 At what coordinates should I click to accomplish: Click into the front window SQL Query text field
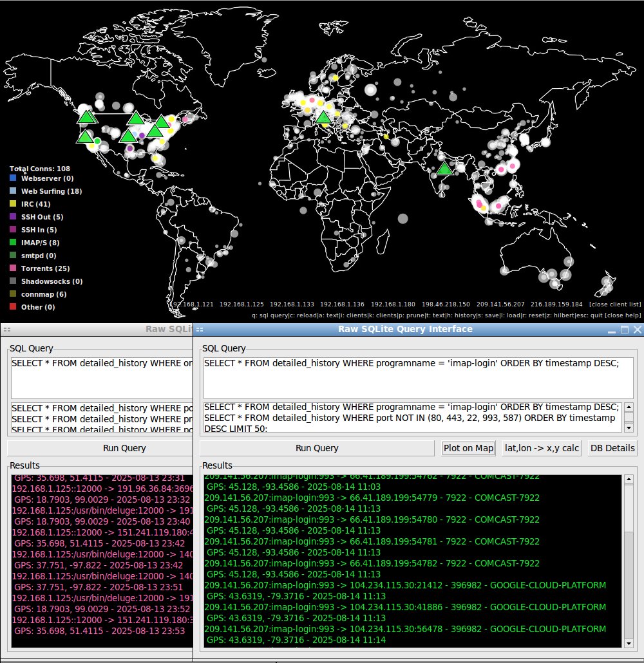[x=418, y=378]
